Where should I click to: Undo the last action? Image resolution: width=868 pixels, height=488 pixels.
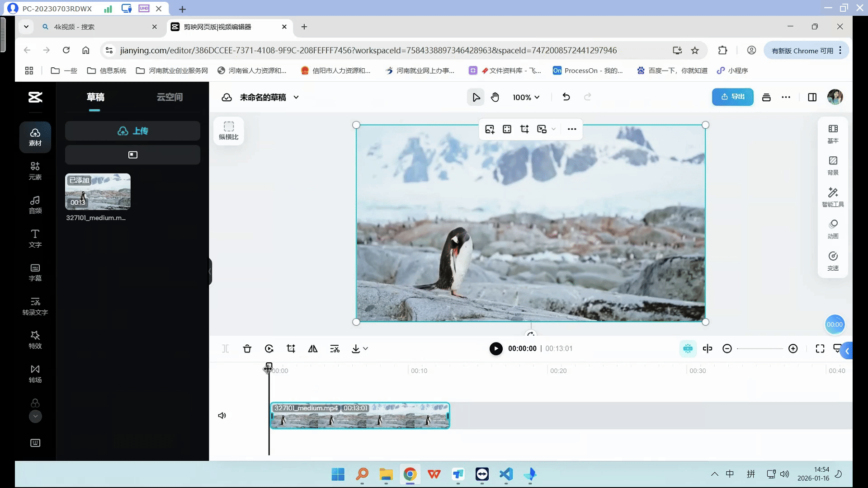click(566, 97)
